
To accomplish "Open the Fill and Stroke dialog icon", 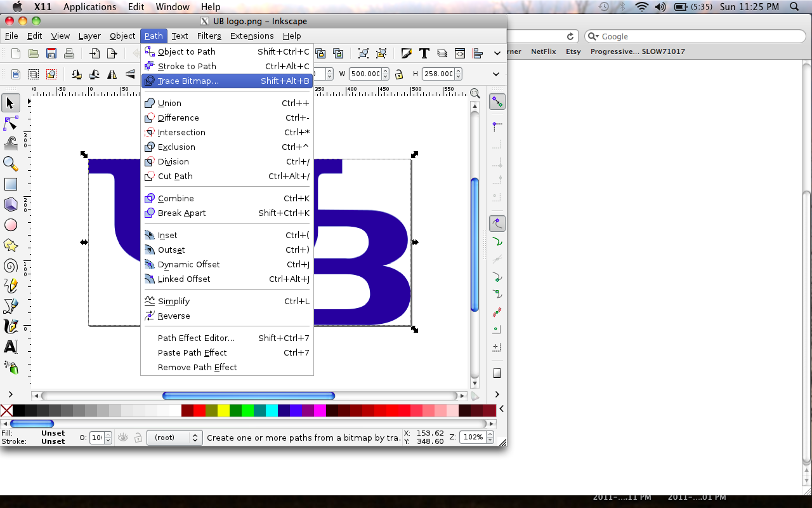I will point(407,53).
